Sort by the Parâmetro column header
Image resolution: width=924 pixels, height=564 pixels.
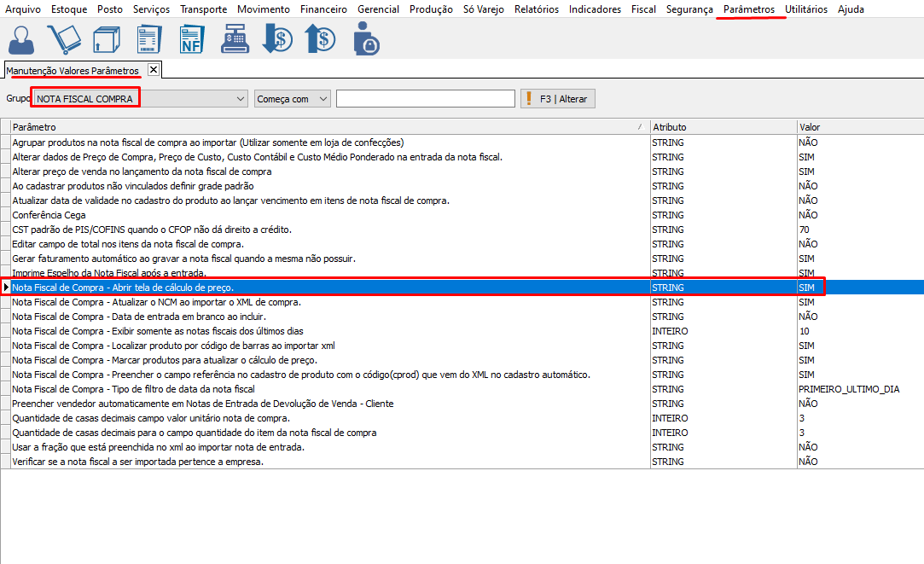coord(324,127)
